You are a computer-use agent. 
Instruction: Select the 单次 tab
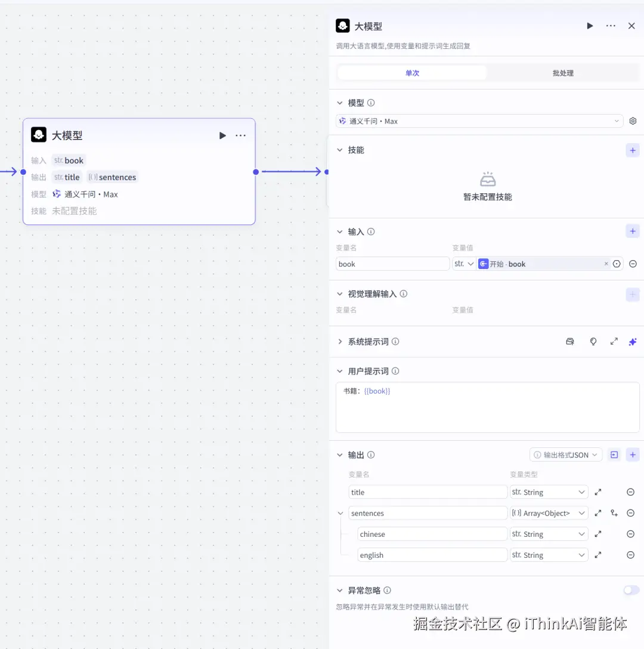(411, 73)
